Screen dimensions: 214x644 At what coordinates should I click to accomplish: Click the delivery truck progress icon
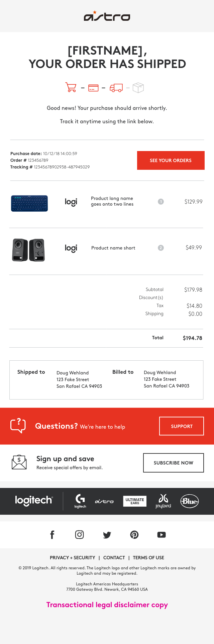click(116, 88)
